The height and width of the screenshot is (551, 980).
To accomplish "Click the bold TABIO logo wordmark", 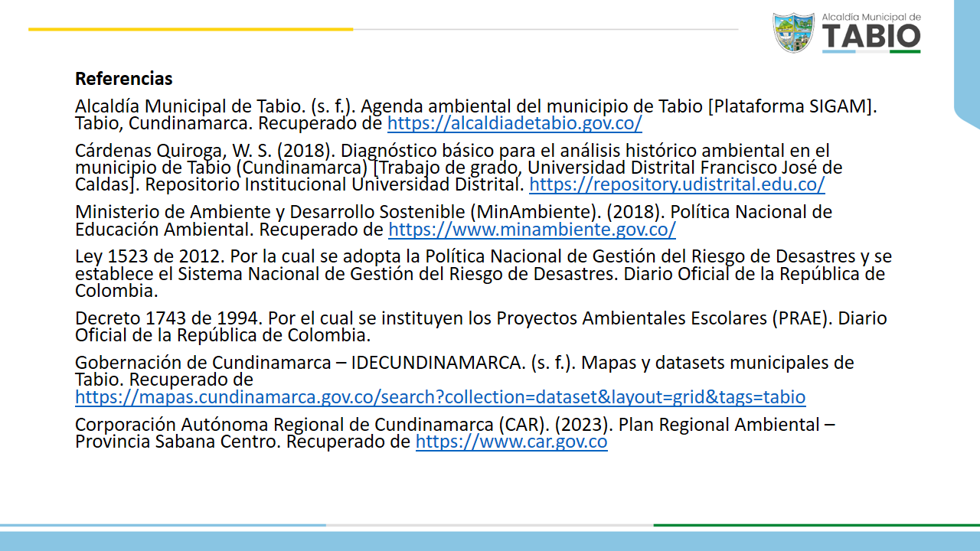I will coord(871,37).
